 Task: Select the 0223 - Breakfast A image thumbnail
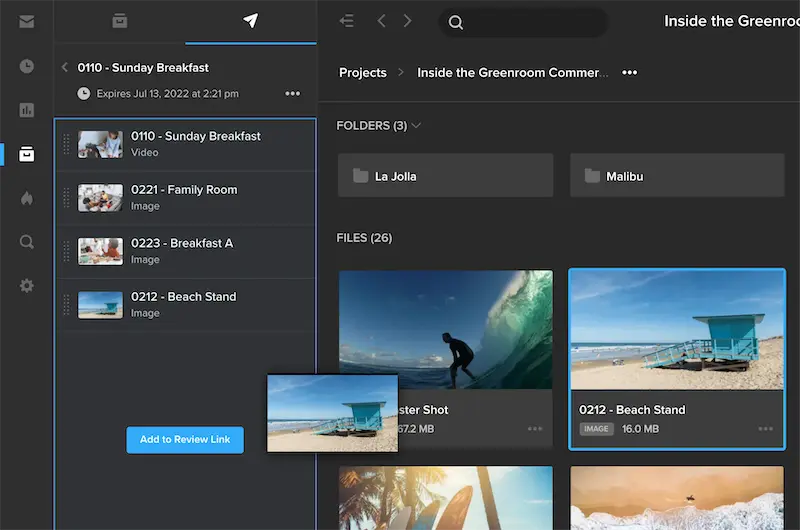click(101, 251)
